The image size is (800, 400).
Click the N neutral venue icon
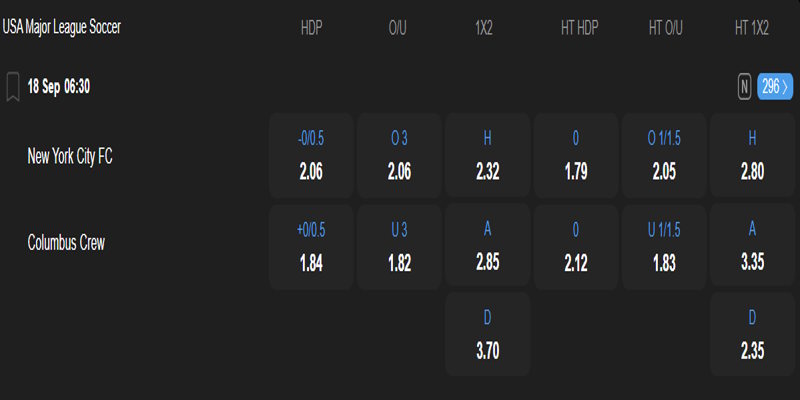[744, 87]
